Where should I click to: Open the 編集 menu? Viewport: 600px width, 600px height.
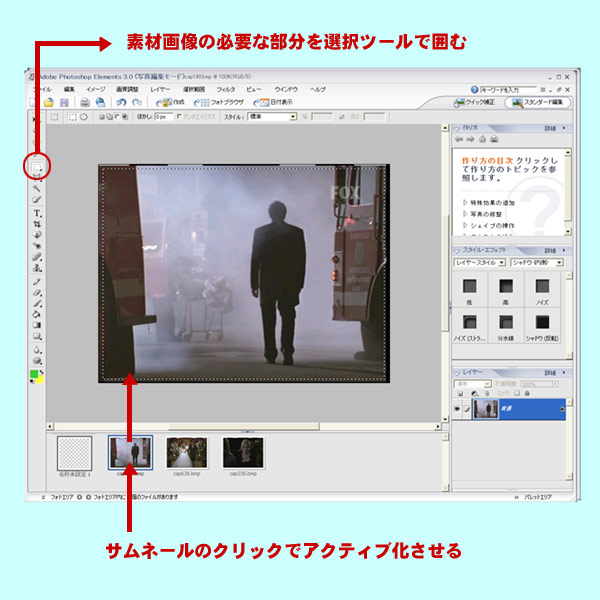coord(69,90)
